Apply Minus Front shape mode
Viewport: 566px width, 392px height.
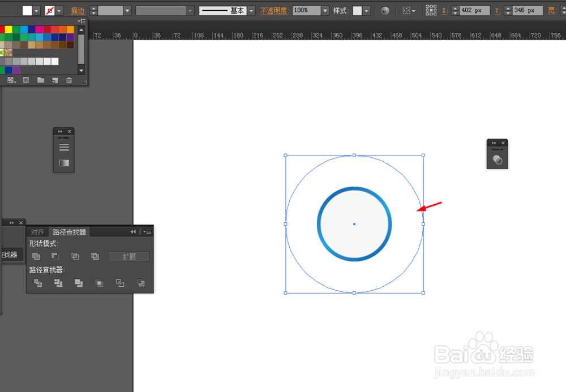pos(55,256)
